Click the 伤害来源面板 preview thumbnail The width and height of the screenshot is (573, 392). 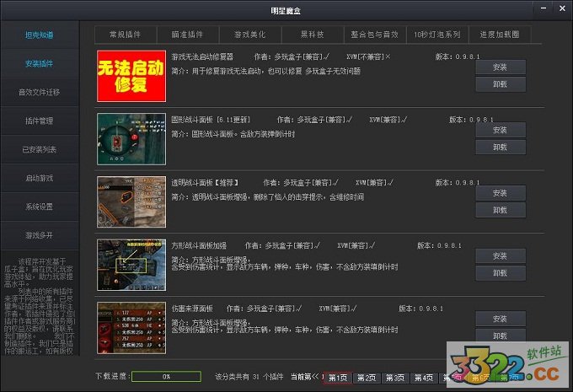[x=131, y=328]
